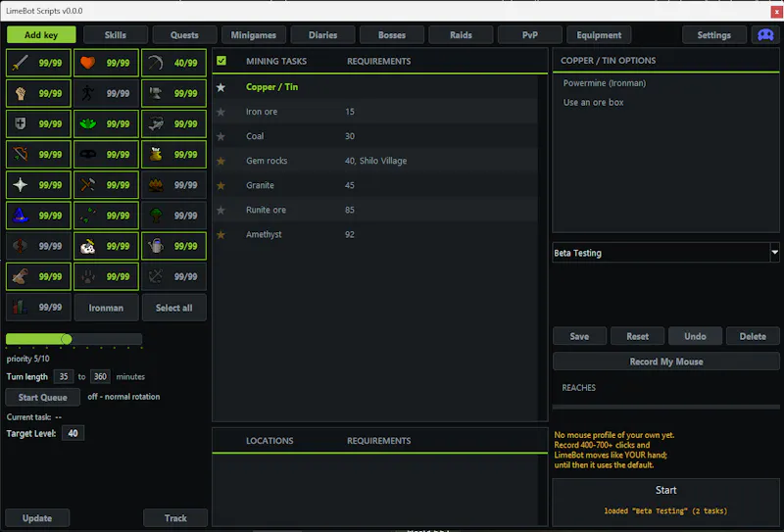Switch to the Bosses tab
Screen dimensions: 784x532
pos(392,35)
